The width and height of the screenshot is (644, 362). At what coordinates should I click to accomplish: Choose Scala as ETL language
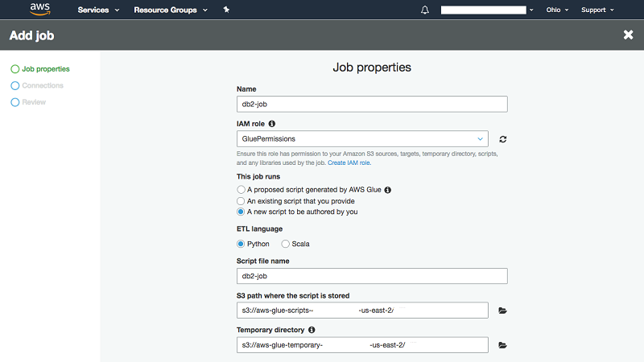[x=285, y=244]
